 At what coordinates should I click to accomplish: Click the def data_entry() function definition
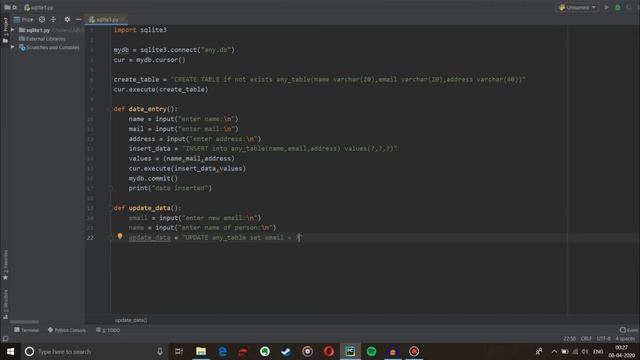(x=145, y=109)
